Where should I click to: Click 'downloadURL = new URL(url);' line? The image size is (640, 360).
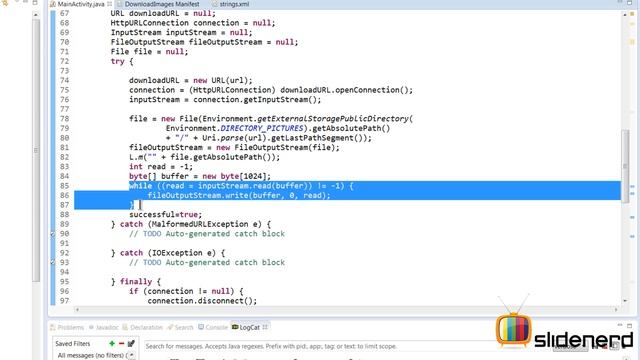coord(191,81)
